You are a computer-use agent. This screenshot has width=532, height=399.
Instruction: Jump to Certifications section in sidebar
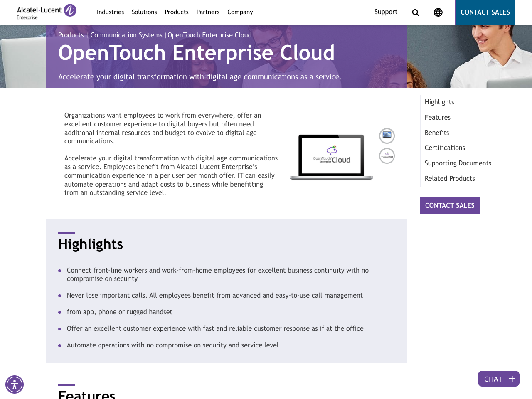click(445, 148)
